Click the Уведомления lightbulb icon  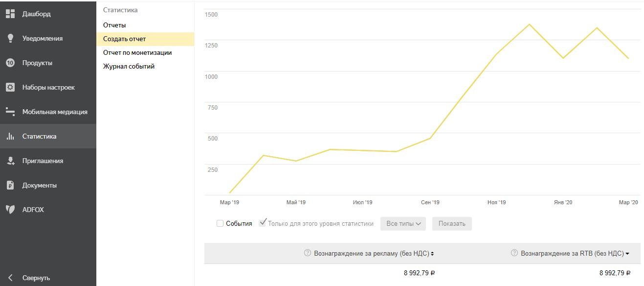pos(10,38)
